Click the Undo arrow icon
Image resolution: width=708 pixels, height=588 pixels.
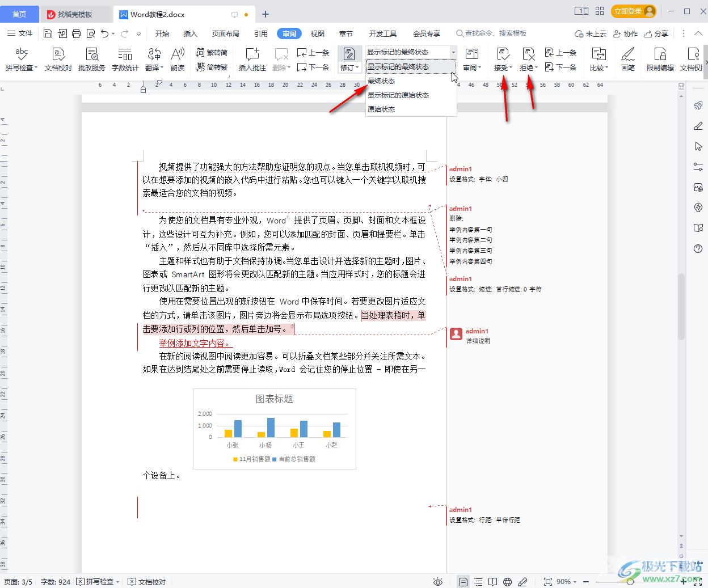point(104,33)
